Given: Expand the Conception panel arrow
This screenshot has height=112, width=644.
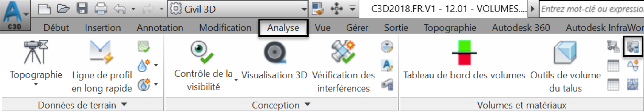Looking at the screenshot, I should tap(308, 105).
